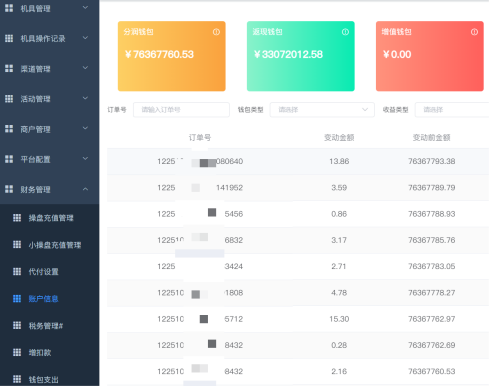Click amount 3.17 in table

pyautogui.click(x=339, y=240)
